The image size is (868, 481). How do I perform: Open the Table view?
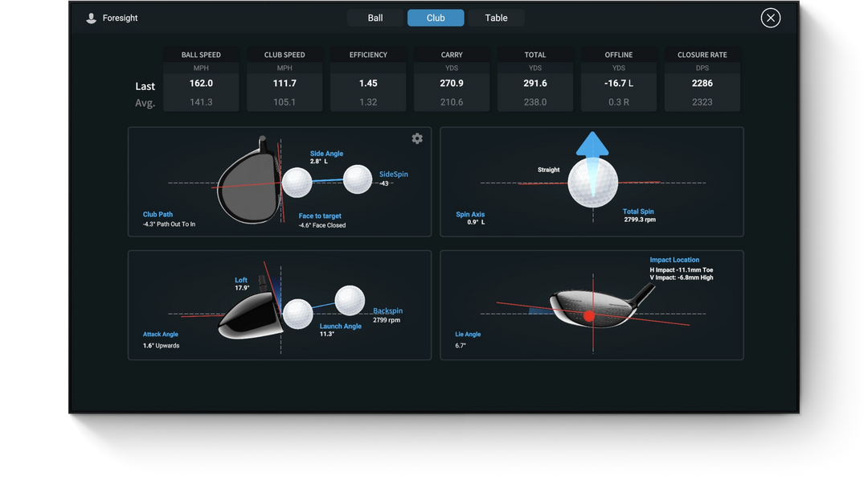click(496, 17)
